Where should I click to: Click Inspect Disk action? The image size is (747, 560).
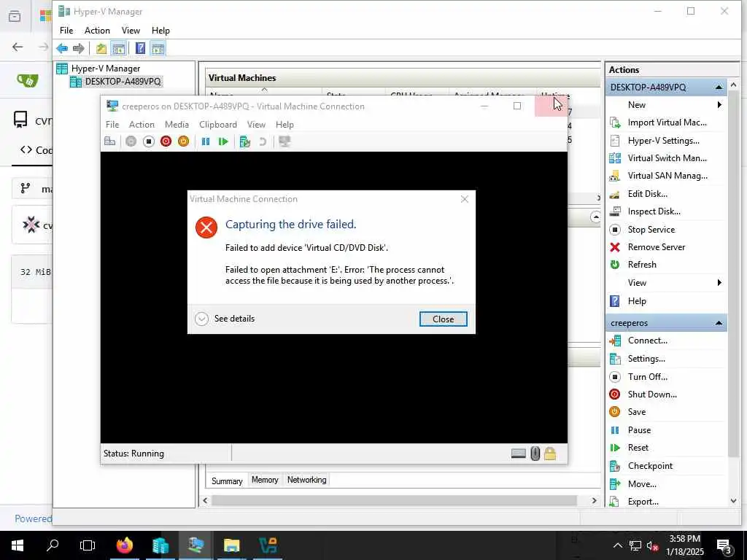click(x=654, y=211)
